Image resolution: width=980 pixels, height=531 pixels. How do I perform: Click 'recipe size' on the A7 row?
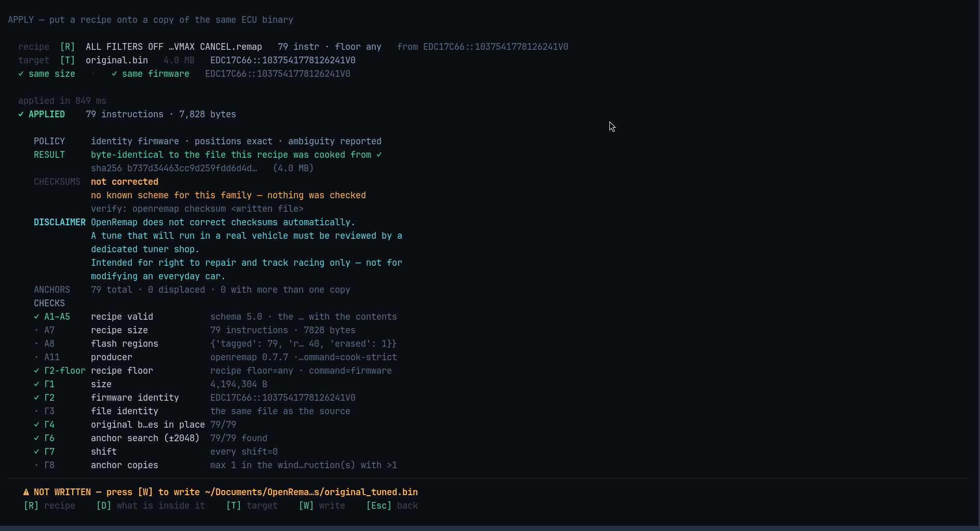[x=119, y=330]
